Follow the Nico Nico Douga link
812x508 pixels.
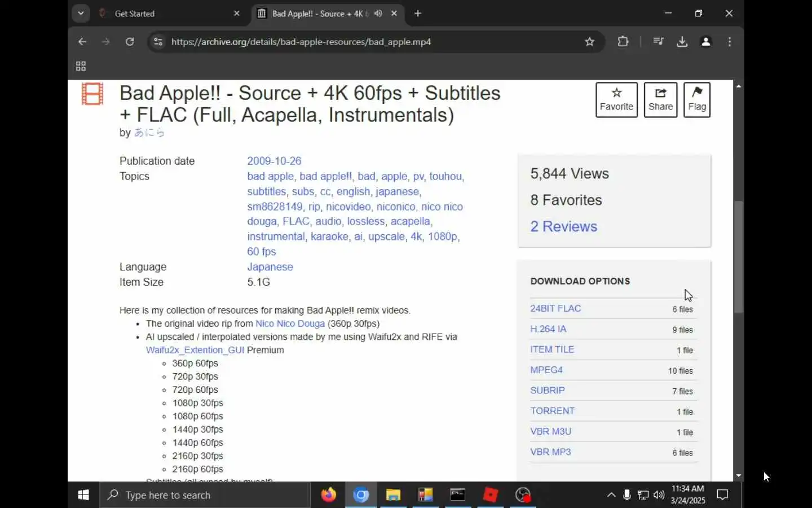click(x=290, y=323)
